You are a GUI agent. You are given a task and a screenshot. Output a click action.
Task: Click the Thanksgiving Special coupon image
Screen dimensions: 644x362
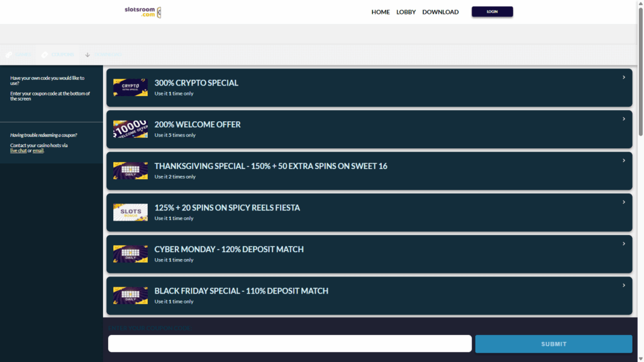[x=130, y=170]
